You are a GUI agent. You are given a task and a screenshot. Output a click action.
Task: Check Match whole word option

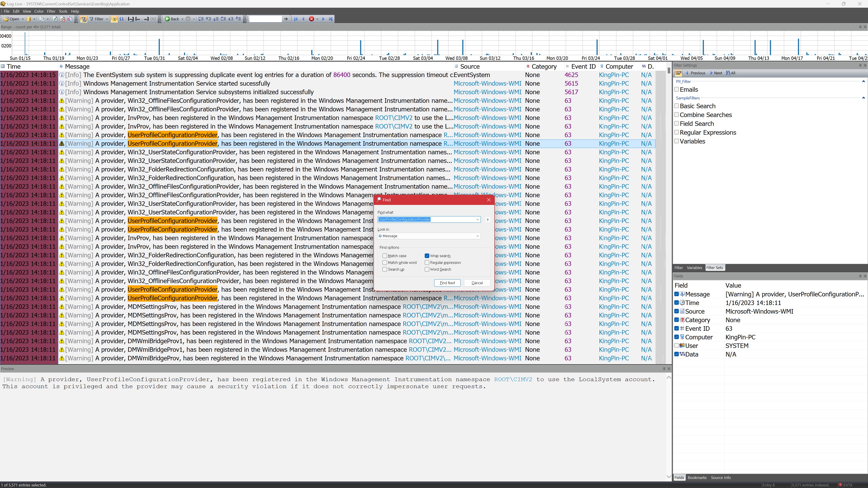tap(385, 263)
